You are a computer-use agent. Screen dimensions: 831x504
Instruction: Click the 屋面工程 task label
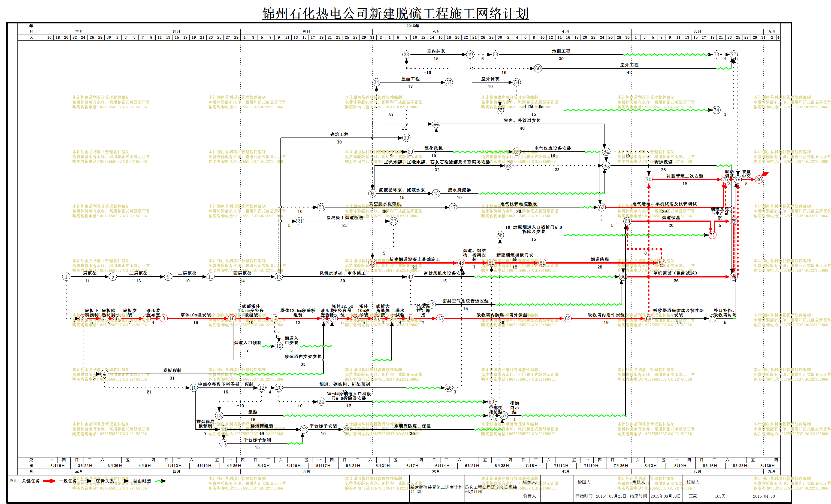(410, 78)
